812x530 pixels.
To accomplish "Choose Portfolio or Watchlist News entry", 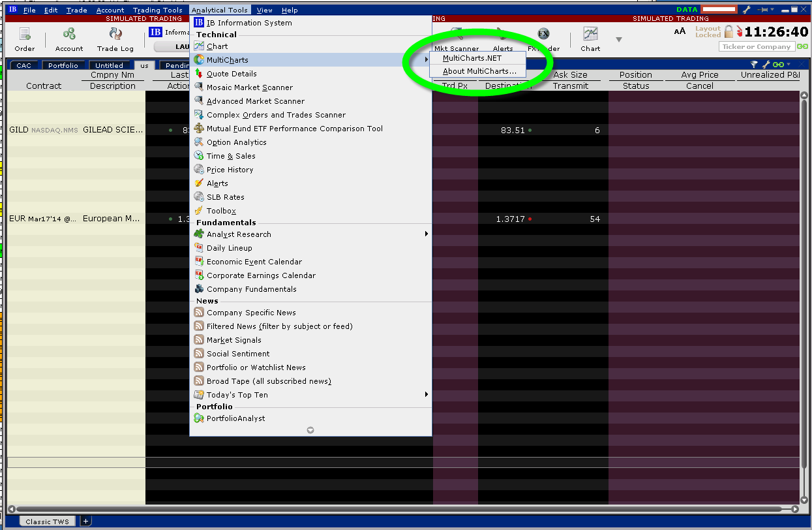I will click(310, 367).
